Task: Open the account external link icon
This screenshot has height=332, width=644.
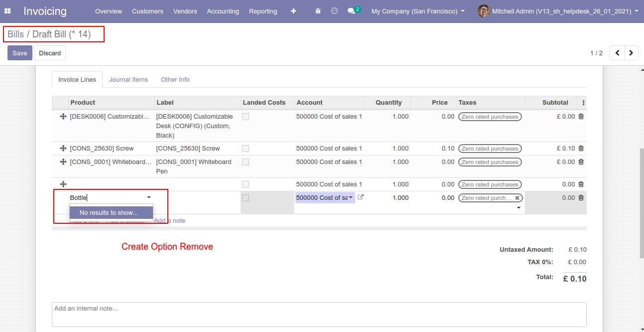Action: [x=361, y=197]
